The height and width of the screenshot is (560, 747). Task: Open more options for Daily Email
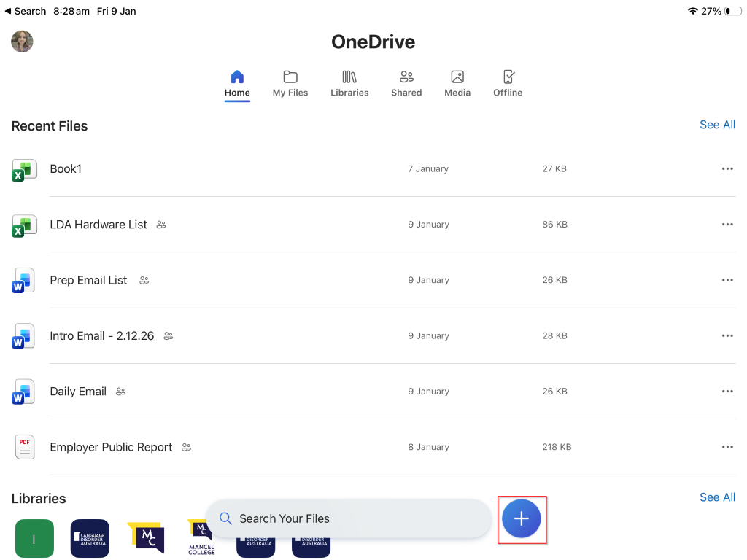[x=727, y=392]
